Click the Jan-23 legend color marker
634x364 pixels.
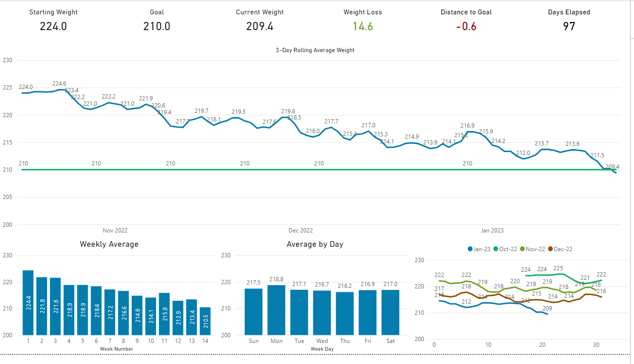470,249
